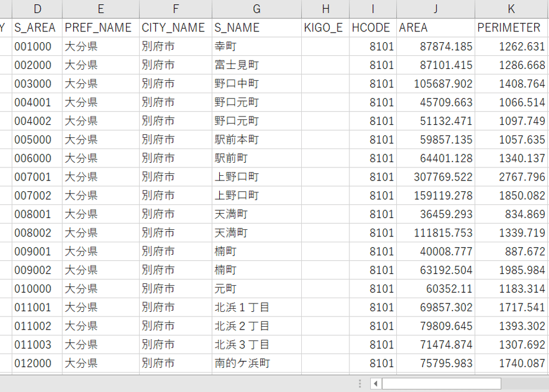Click PERIMETER value 1286.668
The width and height of the screenshot is (549, 392).
pos(511,65)
